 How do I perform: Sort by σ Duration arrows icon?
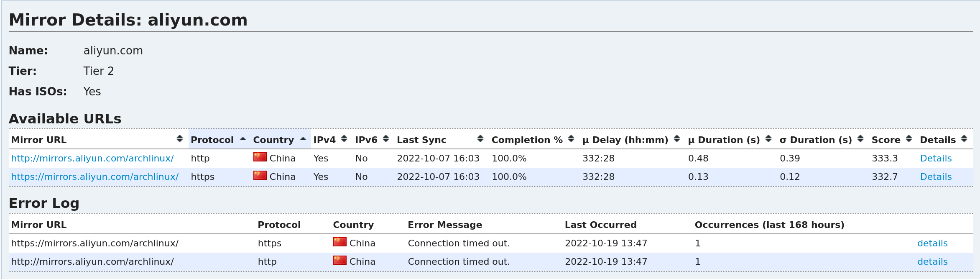coord(860,139)
